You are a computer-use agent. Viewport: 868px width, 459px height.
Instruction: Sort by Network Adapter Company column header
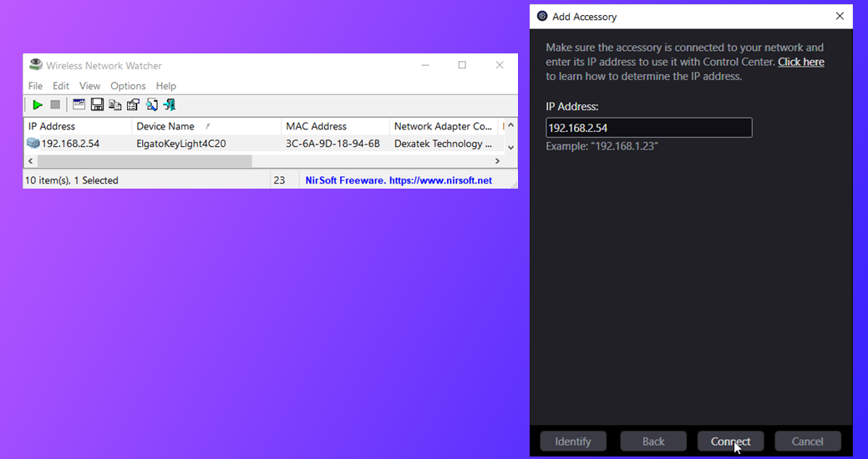point(444,126)
